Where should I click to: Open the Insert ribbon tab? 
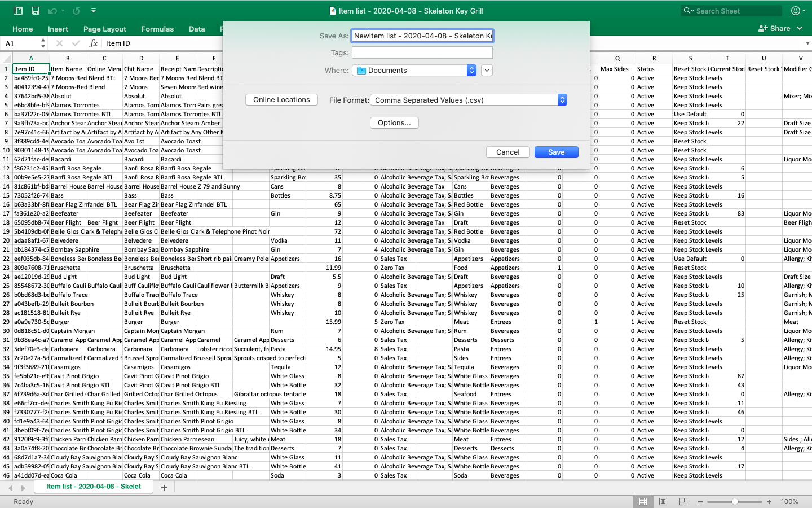click(58, 29)
